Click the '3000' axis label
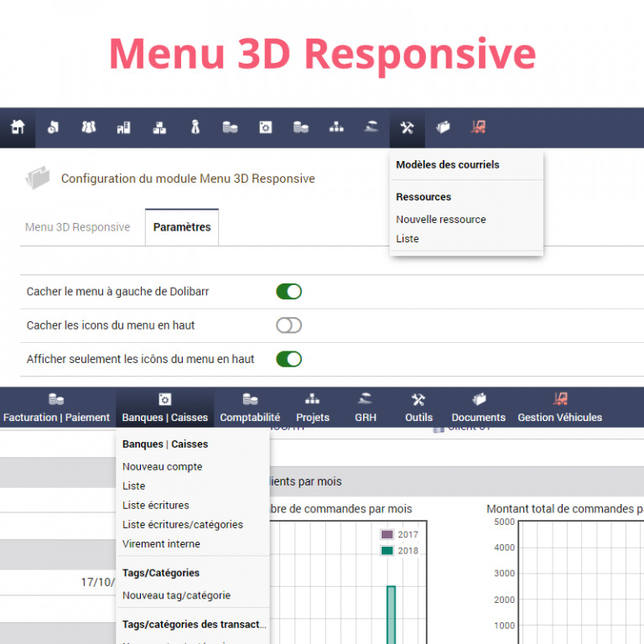 (504, 574)
